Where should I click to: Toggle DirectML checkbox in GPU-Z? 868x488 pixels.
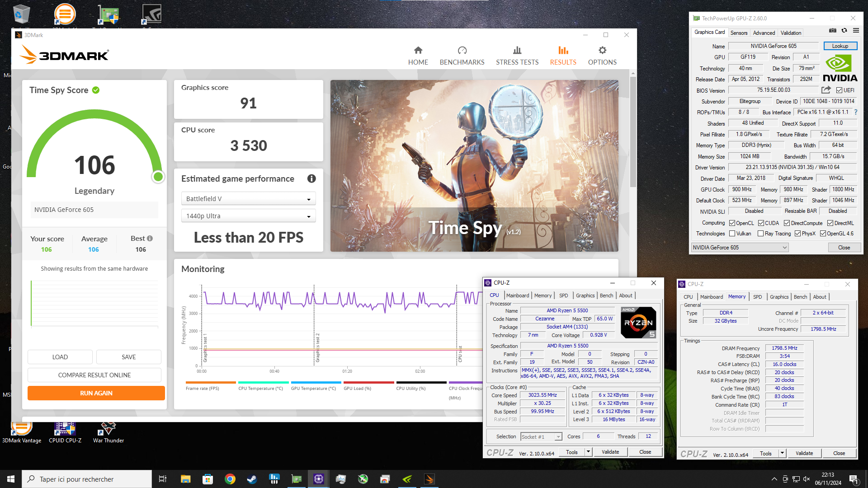tap(830, 223)
